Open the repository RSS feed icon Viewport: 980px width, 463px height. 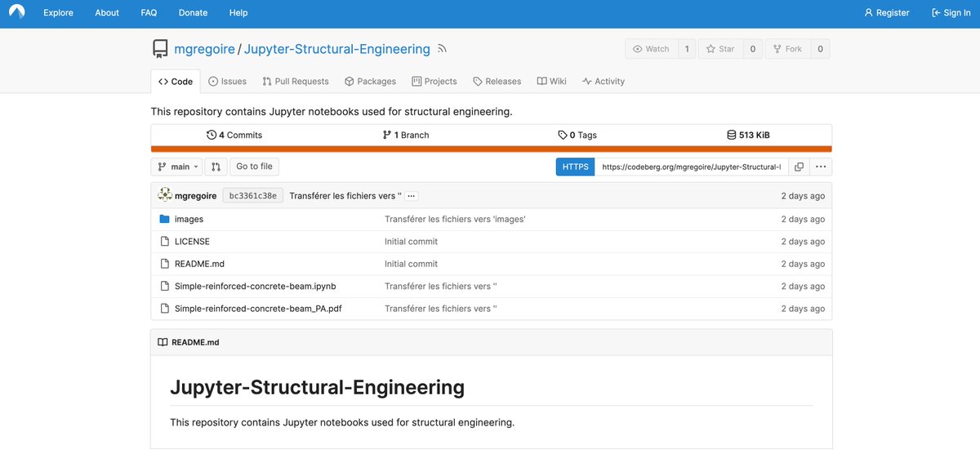coord(442,49)
